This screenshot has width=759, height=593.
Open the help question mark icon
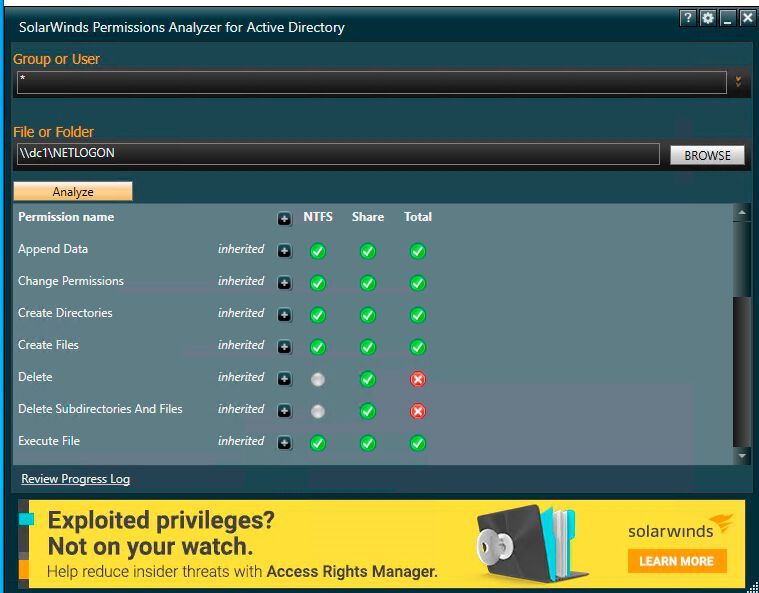click(x=687, y=18)
